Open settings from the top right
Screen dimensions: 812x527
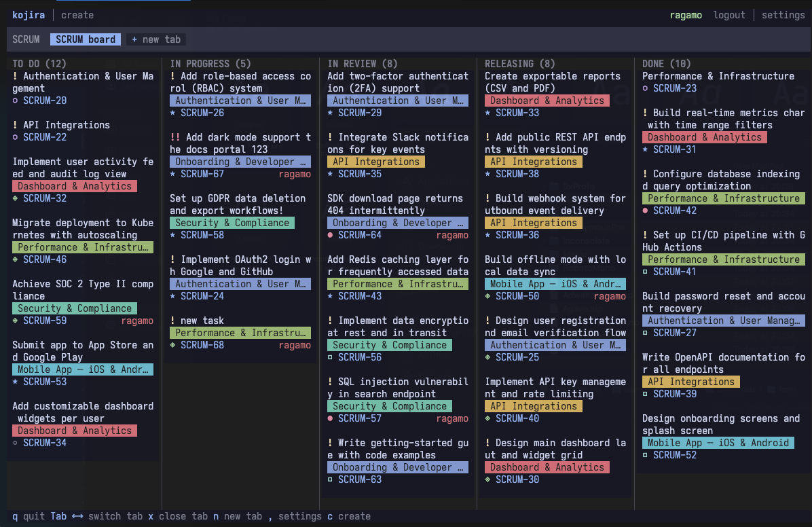pos(783,15)
